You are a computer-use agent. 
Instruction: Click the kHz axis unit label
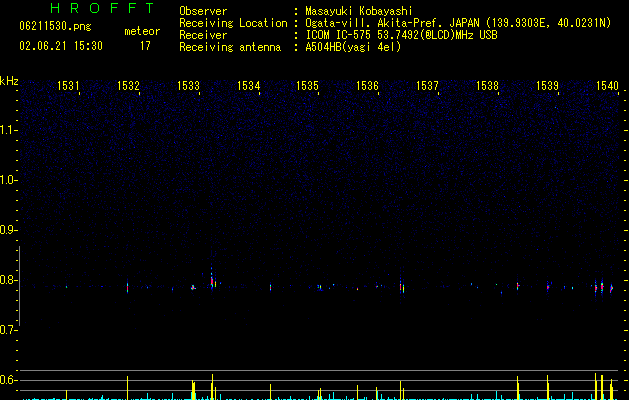pos(9,81)
